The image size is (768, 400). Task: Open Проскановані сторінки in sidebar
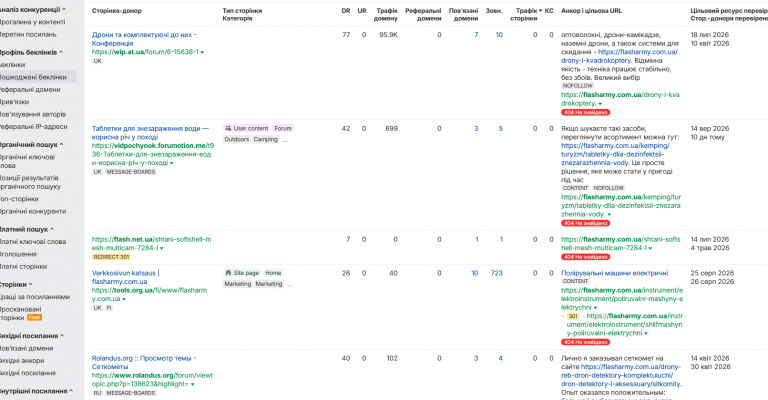tap(21, 313)
